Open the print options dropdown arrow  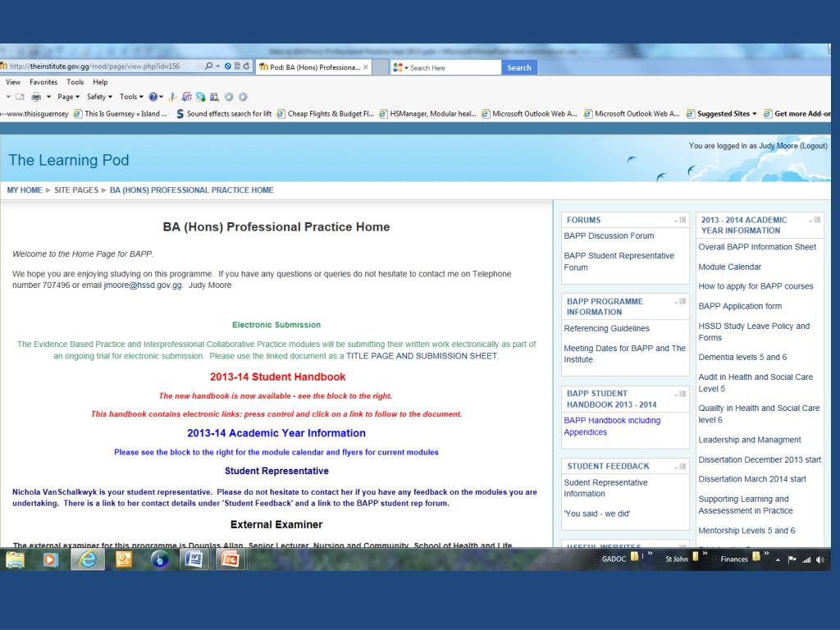48,97
